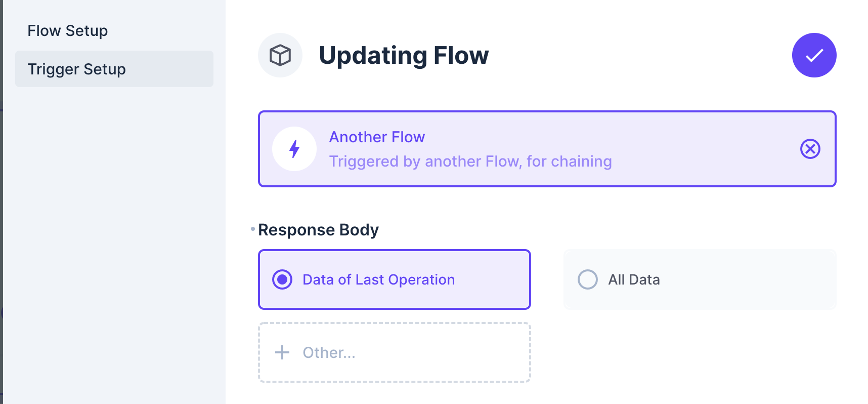Click the Another Flow trigger card
The width and height of the screenshot is (868, 404).
tap(547, 148)
